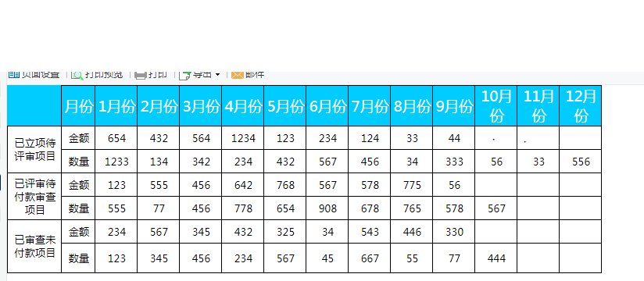Select the 12月份 column header

pyautogui.click(x=581, y=106)
